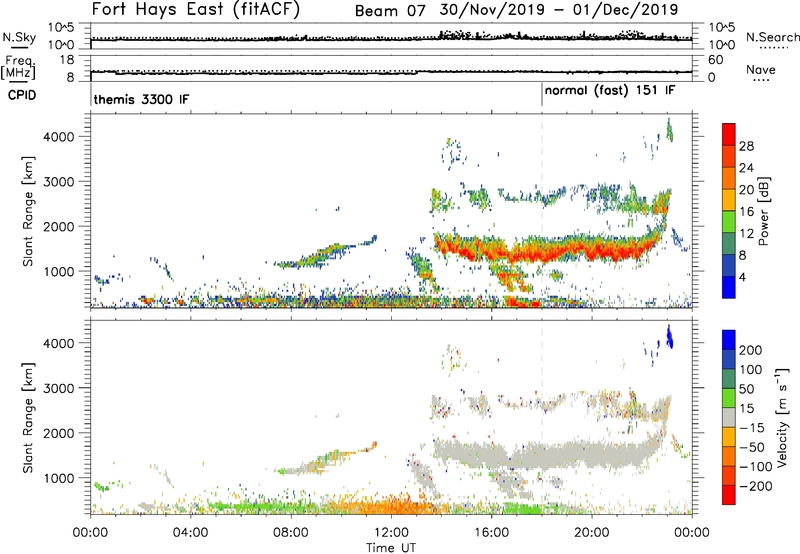The image size is (800, 554).
Task: Click the 'themis 3300 IF' CPID text
Action: [141, 99]
